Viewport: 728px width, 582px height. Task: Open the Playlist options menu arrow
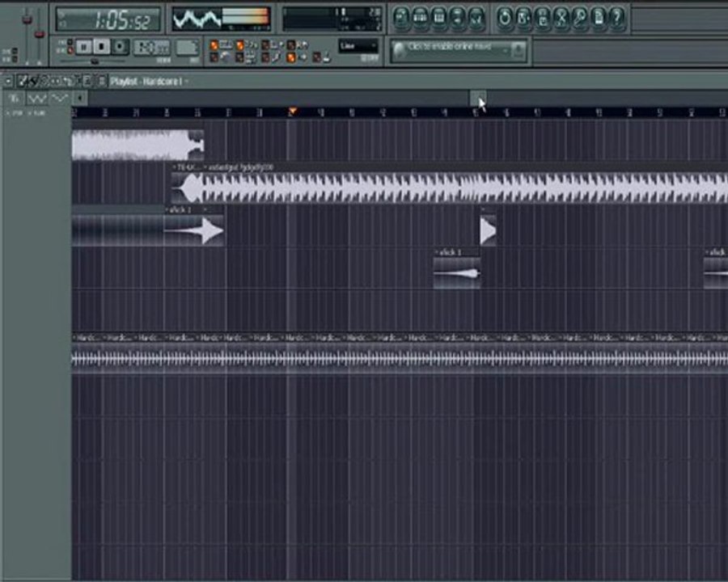tap(8, 82)
